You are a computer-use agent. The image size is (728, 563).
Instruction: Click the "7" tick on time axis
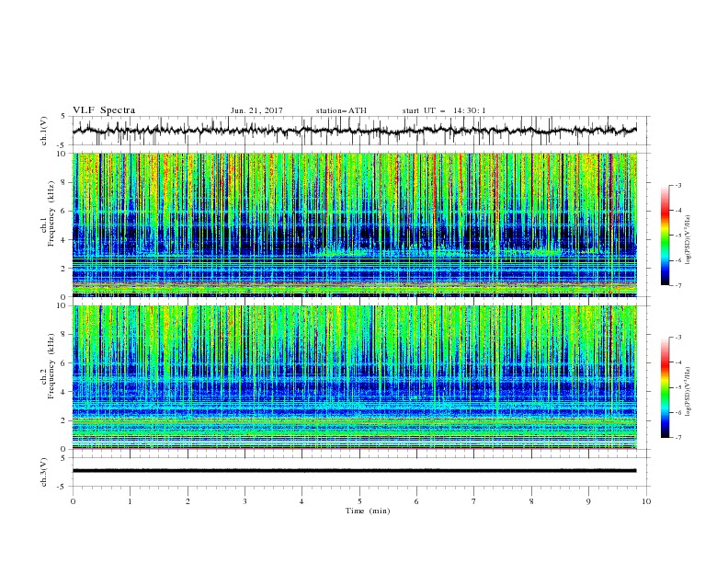pyautogui.click(x=473, y=501)
